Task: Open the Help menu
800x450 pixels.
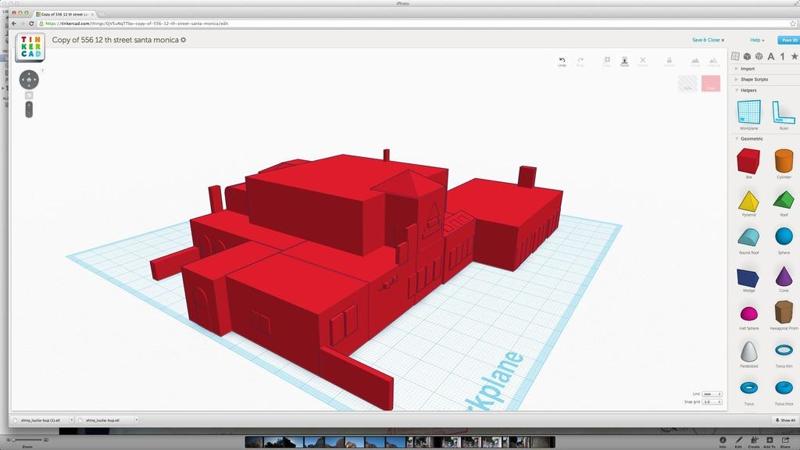Action: pos(757,40)
